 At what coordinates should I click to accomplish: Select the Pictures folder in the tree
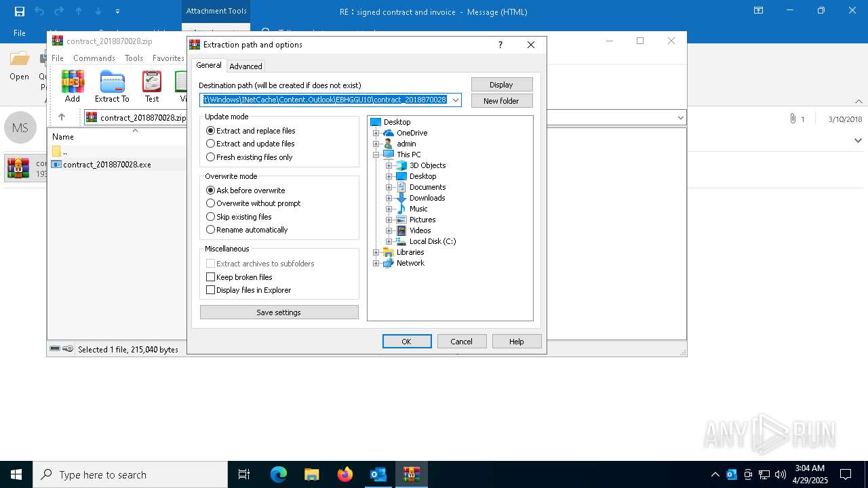tap(422, 220)
